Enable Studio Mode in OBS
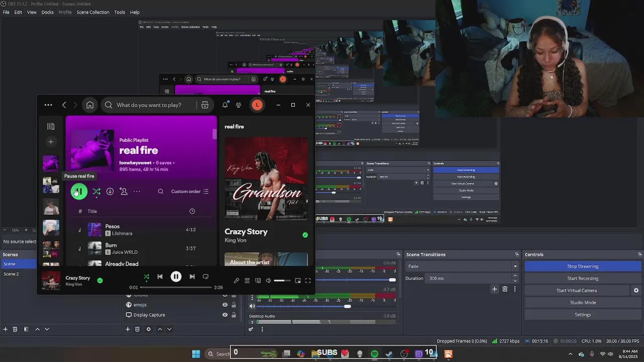Viewport: 644px width, 362px height. [583, 303]
